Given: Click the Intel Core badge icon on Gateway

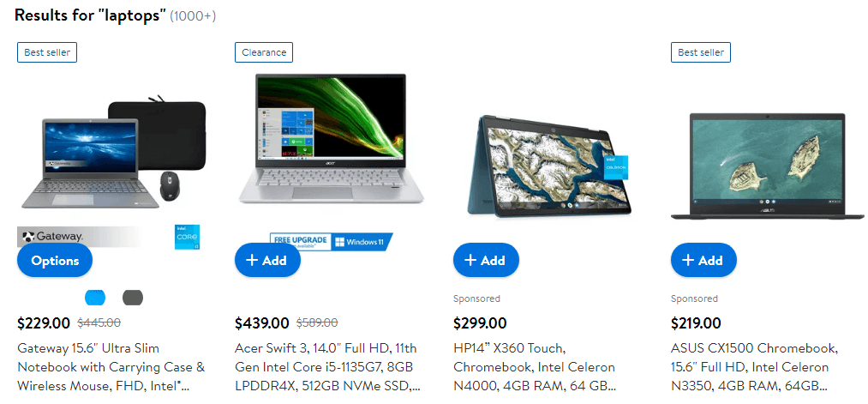Looking at the screenshot, I should pos(187,238).
